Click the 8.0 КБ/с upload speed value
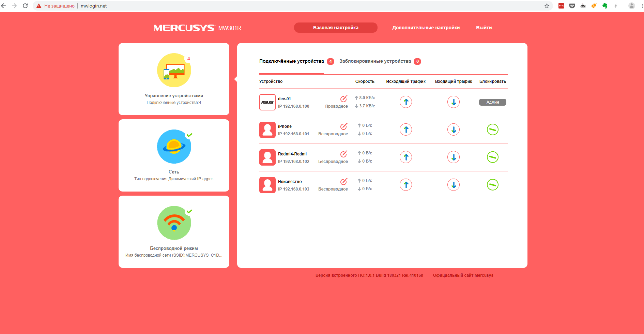Image resolution: width=644 pixels, height=334 pixels. 367,98
